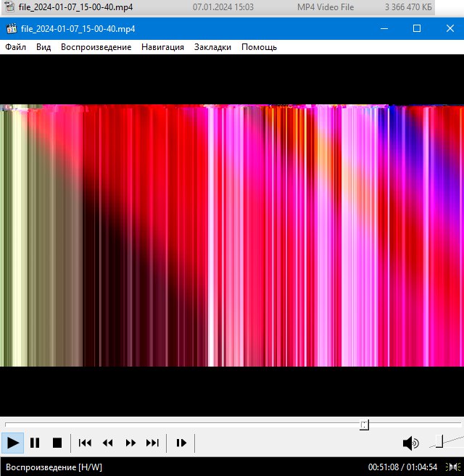Open the Закладки menu
This screenshot has height=476, width=464.
pos(212,47)
